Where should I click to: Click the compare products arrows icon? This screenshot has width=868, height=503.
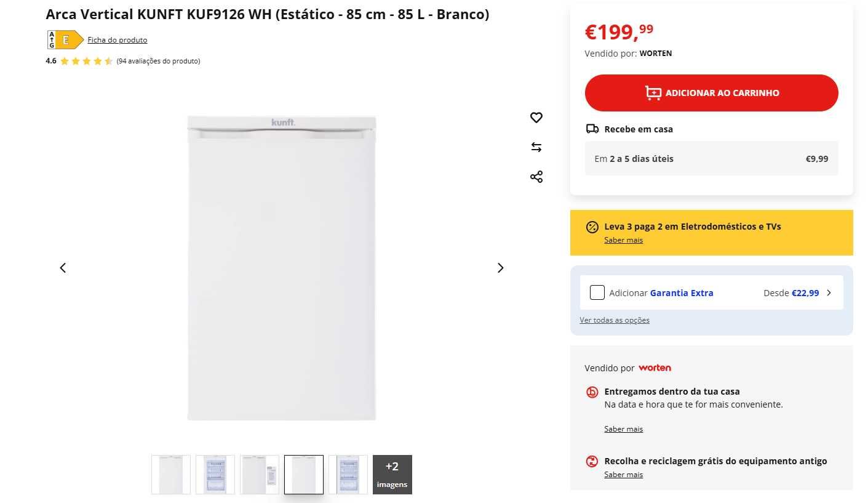click(536, 147)
